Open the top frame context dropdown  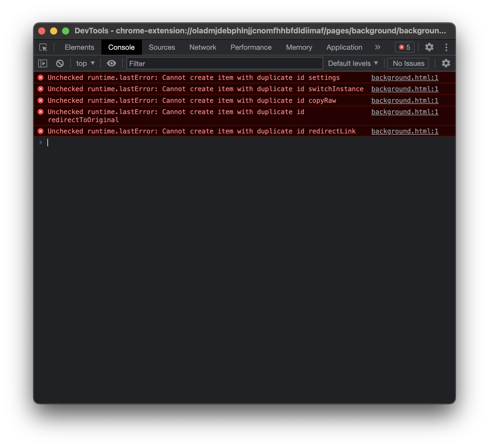coord(85,63)
